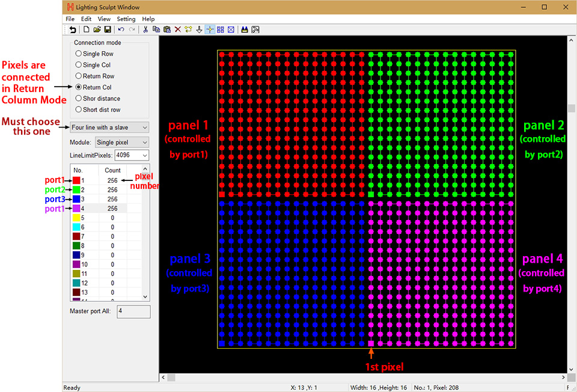Click the return/back arrow toolbar icon
This screenshot has height=392, width=577.
pos(73,30)
